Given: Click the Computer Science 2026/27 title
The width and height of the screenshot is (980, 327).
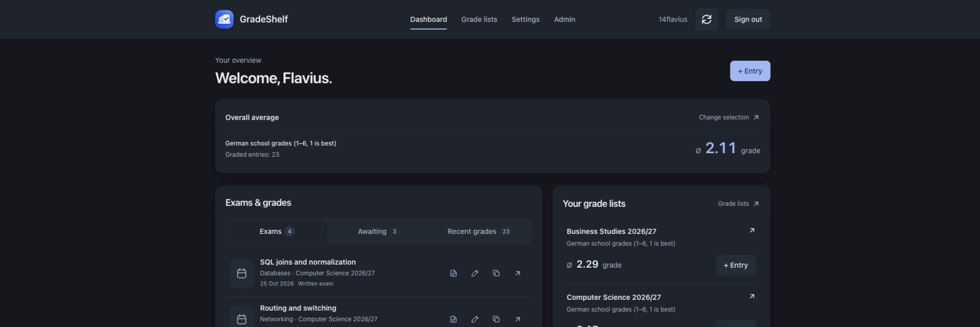Looking at the screenshot, I should (x=614, y=297).
